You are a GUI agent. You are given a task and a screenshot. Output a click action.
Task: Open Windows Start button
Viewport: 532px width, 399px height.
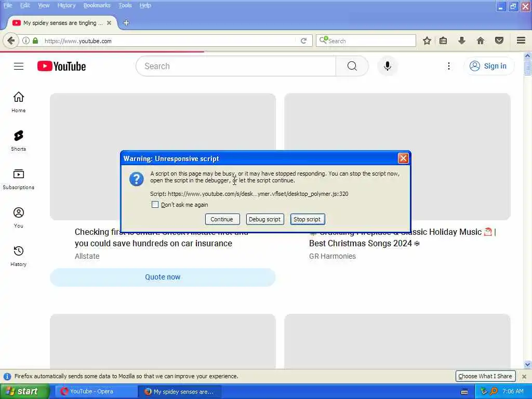coord(24,391)
